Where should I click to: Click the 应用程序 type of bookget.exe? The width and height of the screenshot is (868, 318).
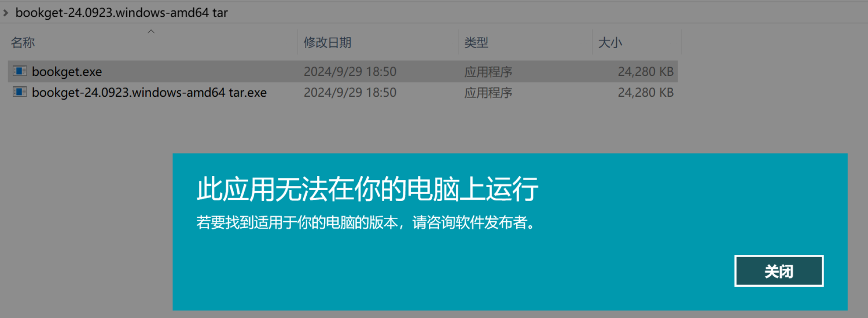click(488, 72)
